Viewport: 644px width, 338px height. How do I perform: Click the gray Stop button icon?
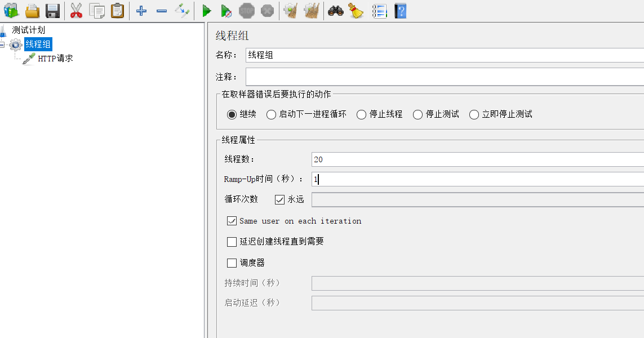point(247,11)
